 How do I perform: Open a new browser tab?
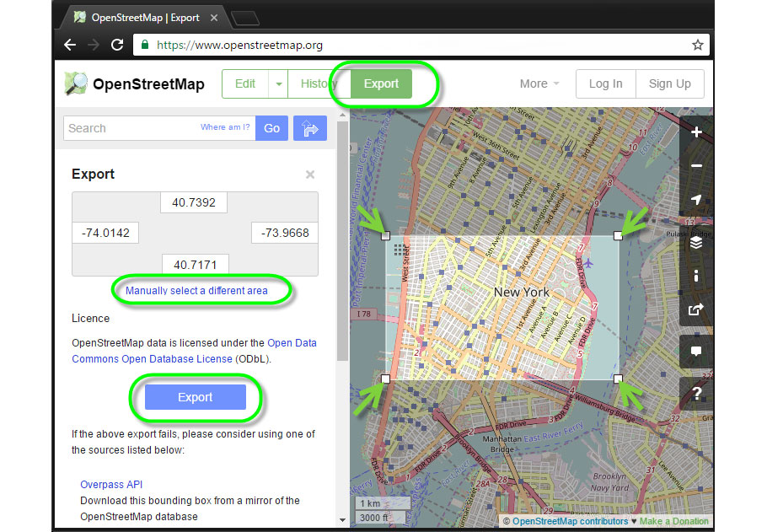pos(245,19)
